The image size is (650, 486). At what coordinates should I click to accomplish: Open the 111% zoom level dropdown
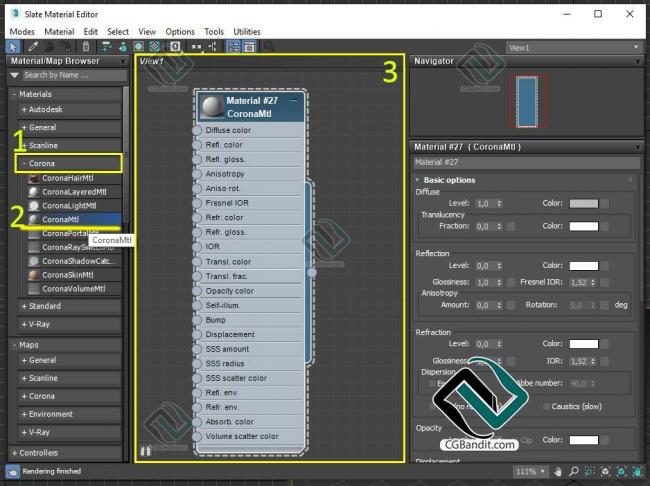[x=530, y=471]
